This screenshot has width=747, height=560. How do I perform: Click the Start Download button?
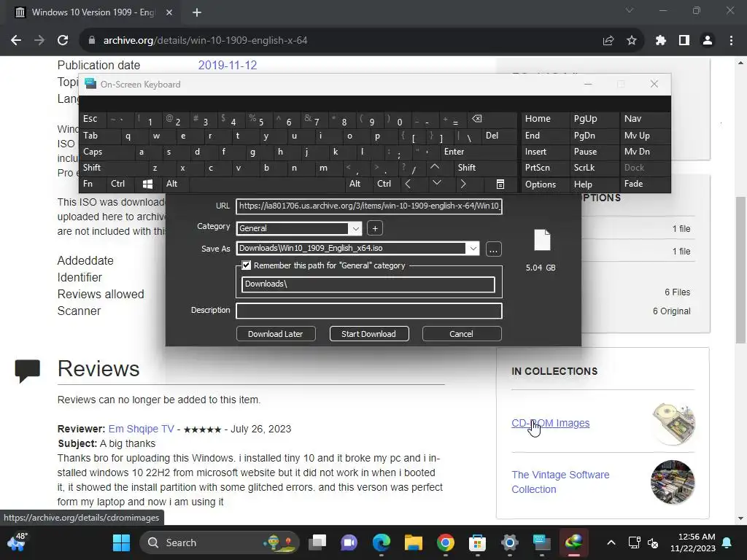click(368, 334)
